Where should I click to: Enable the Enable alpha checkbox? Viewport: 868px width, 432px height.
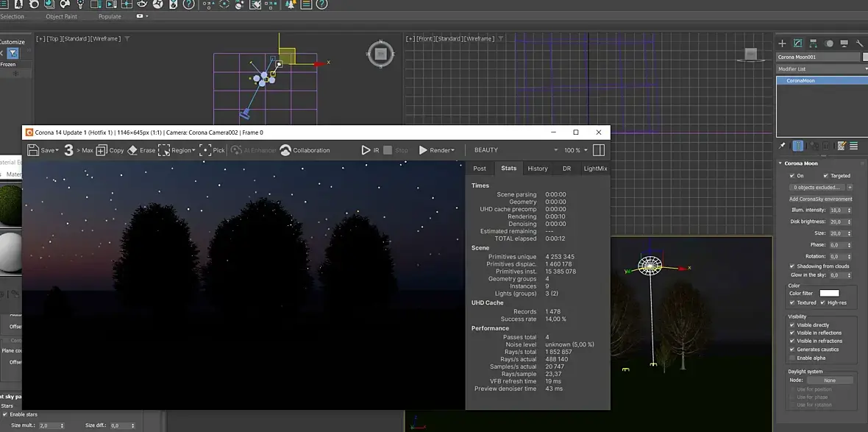coord(791,358)
